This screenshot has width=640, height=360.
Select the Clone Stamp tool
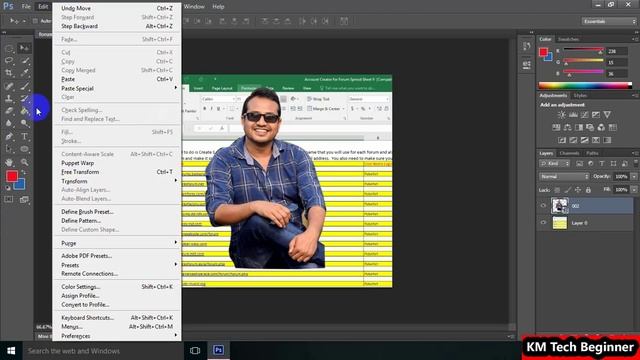coord(9,98)
